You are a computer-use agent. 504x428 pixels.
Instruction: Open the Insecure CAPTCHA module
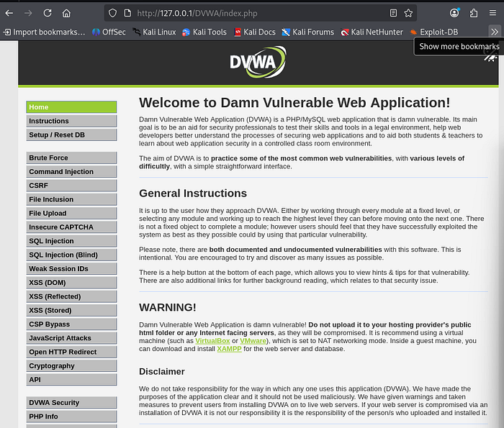coord(71,227)
